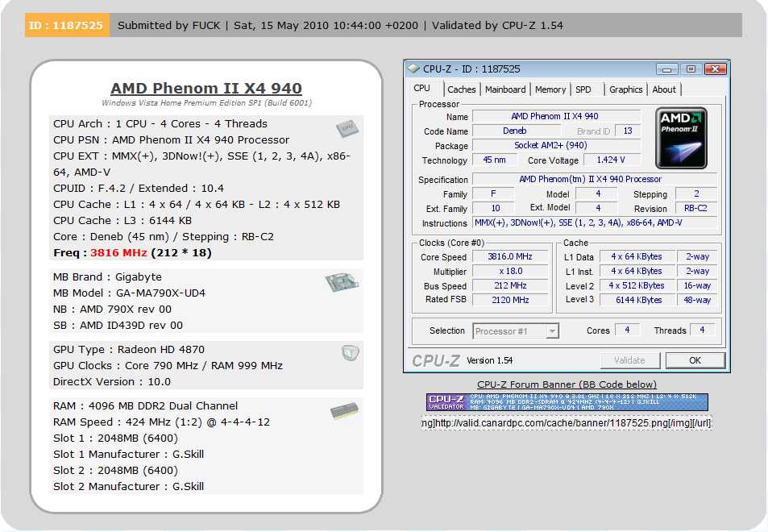
Task: Click the Level 3 associativity value 48-way
Action: click(697, 300)
